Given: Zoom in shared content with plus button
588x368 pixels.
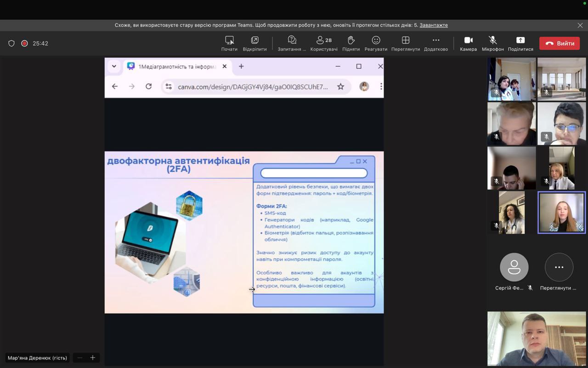Looking at the screenshot, I should (x=93, y=358).
